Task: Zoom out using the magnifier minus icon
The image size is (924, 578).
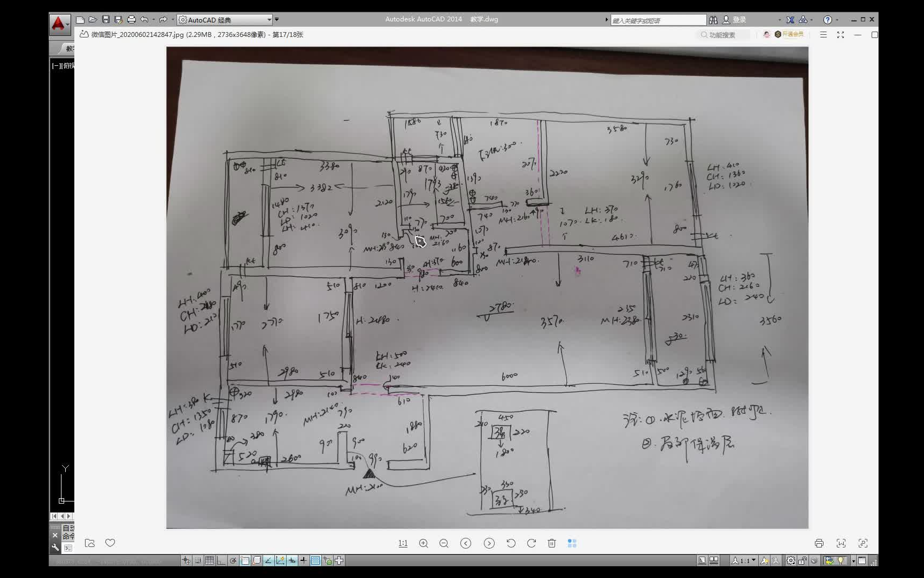Action: [444, 543]
